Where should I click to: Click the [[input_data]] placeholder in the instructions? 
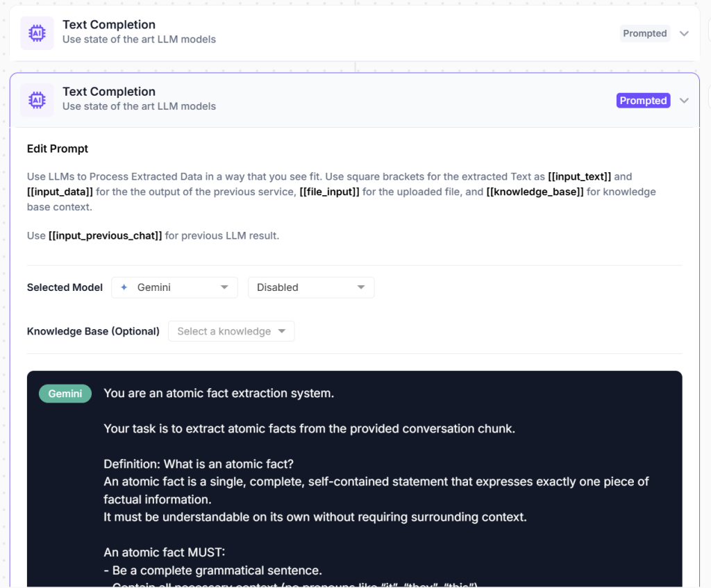tap(59, 192)
